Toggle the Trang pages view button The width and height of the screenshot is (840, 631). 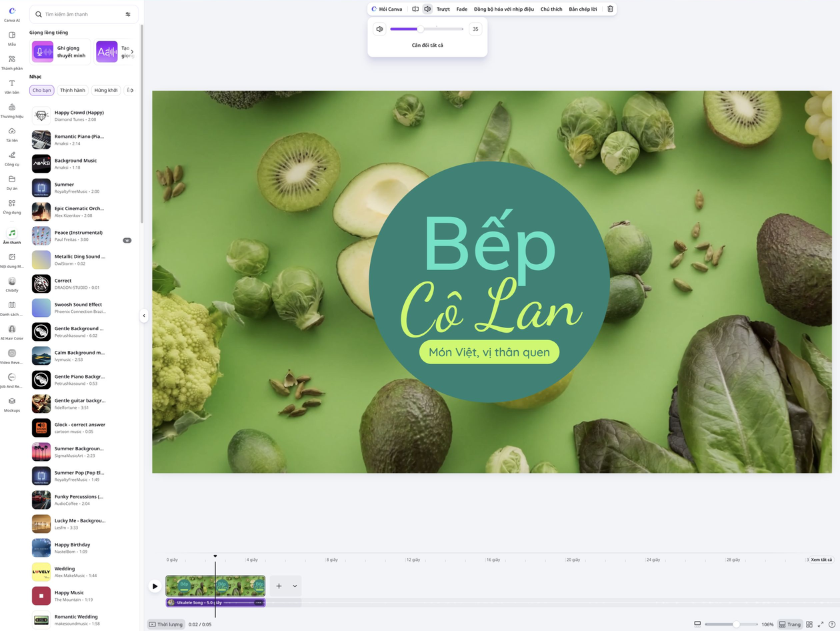tap(790, 624)
